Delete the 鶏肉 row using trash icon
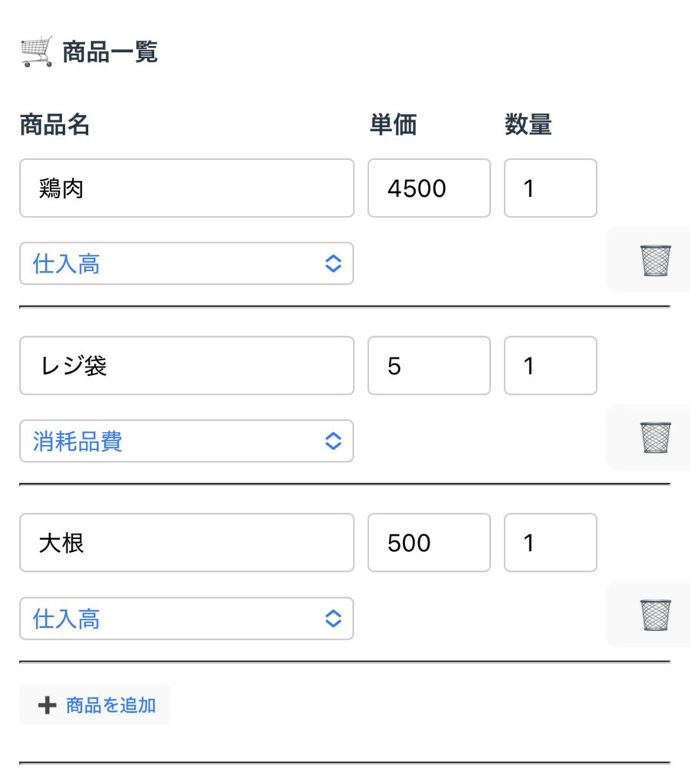 click(x=655, y=260)
